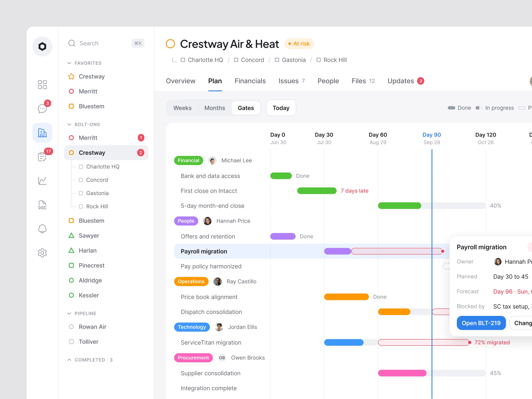532x399 pixels.
Task: Switch timeline to Months view
Action: 215,108
